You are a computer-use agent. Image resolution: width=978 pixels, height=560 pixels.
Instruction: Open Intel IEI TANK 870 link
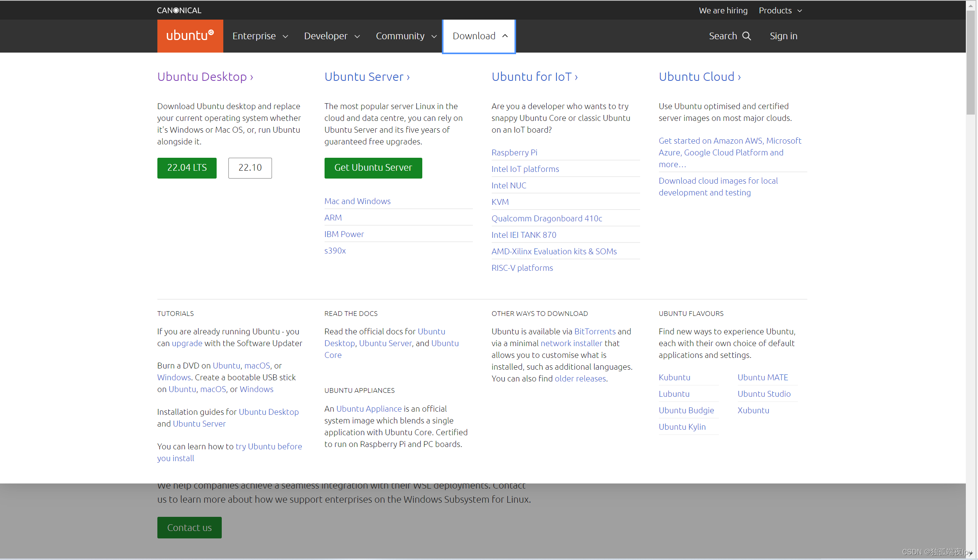[x=524, y=235]
